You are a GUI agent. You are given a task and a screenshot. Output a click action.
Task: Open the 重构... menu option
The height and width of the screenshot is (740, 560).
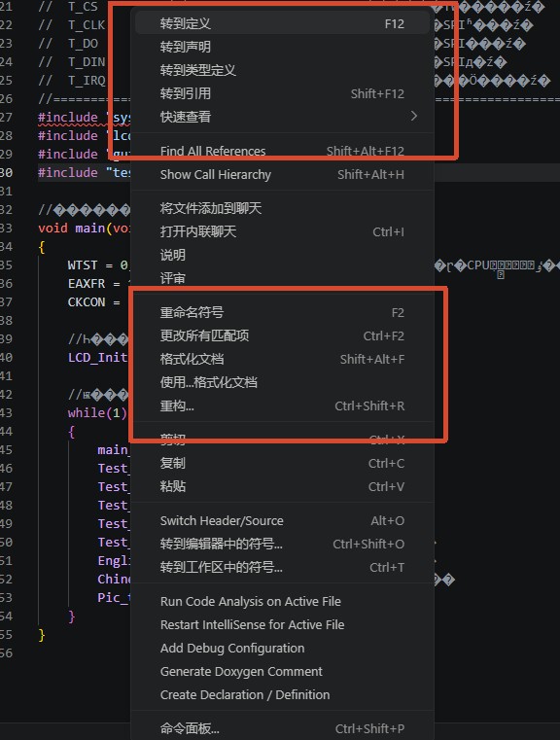point(282,405)
